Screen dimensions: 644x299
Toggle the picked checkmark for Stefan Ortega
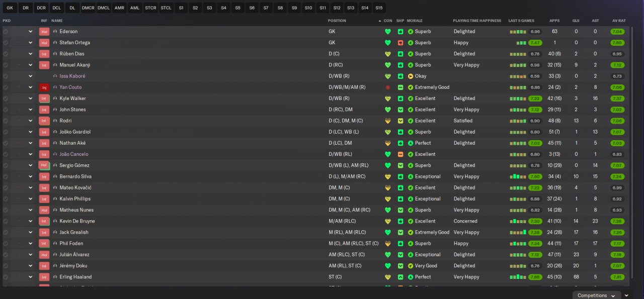tap(6, 43)
